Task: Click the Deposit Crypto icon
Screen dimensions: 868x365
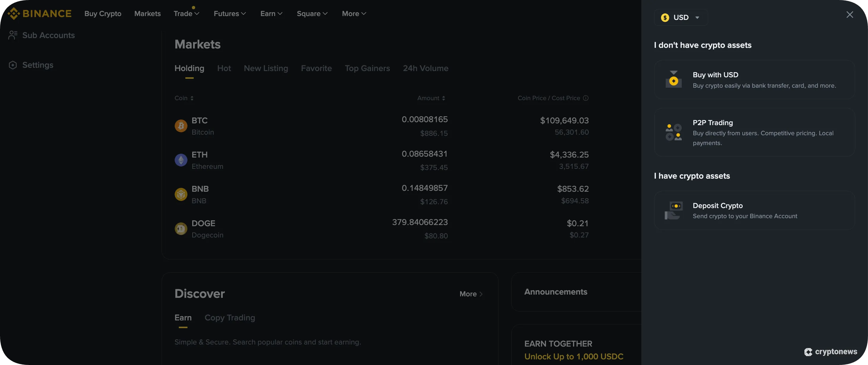Action: pyautogui.click(x=673, y=210)
